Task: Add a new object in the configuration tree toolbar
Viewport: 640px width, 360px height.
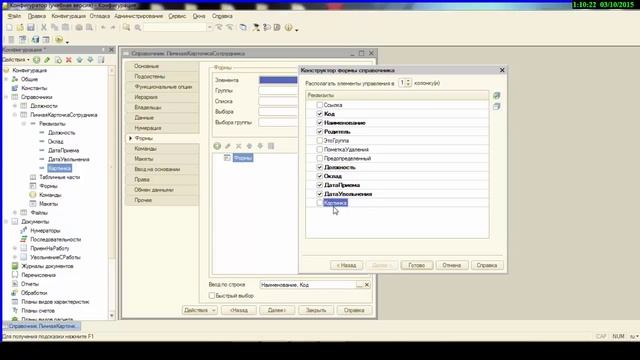Action: pyautogui.click(x=37, y=60)
